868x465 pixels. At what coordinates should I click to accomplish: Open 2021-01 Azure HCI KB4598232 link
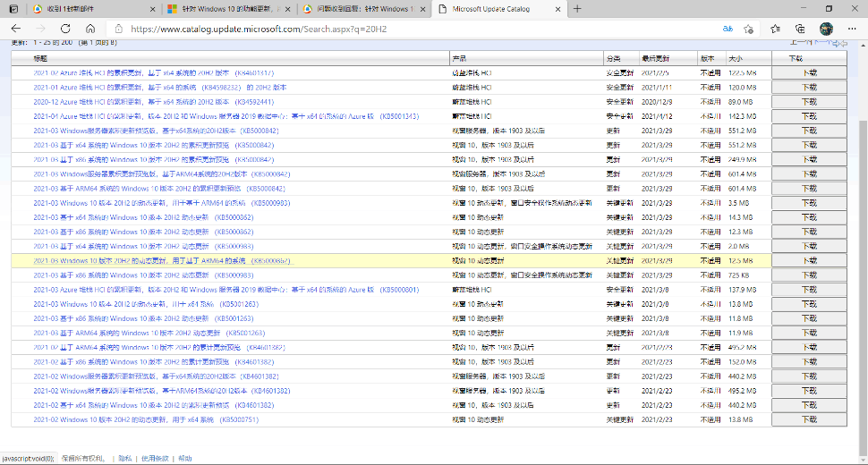[x=160, y=88]
